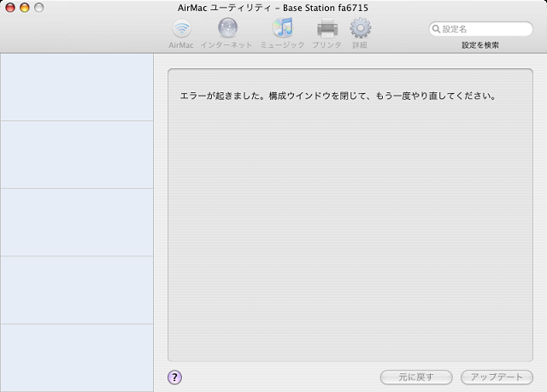
Task: Focus the 設定名 search field
Action: point(480,29)
